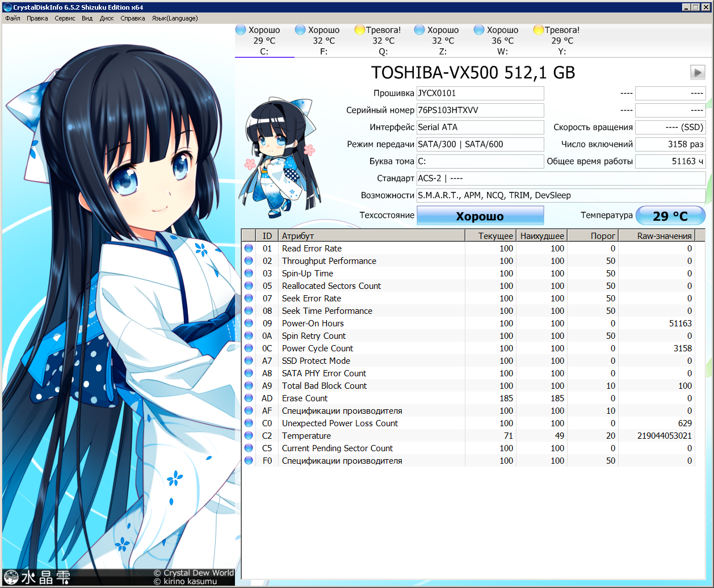Click status orb for SATA PHY Error Count
Image resolution: width=714 pixels, height=588 pixels.
(249, 373)
